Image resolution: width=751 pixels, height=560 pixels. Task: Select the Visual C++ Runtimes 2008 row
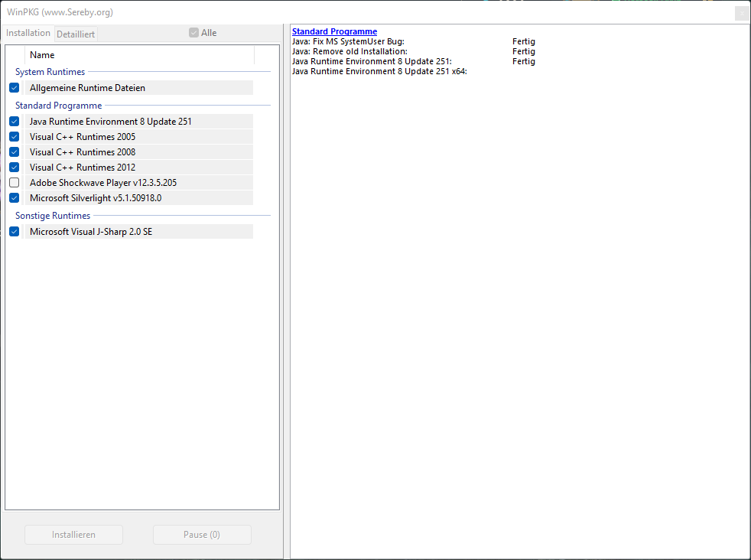(x=139, y=151)
